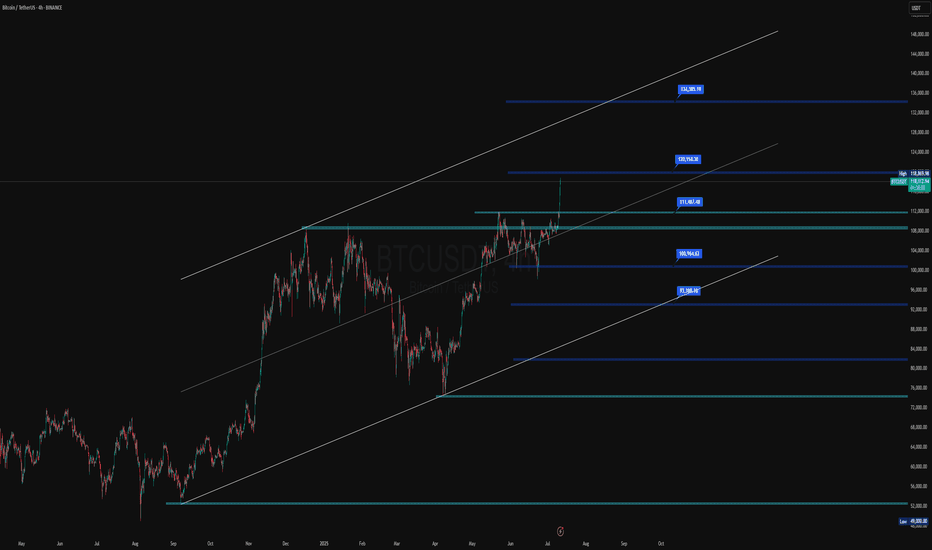Click the green current price label on axis
The image size is (932, 550).
(919, 184)
